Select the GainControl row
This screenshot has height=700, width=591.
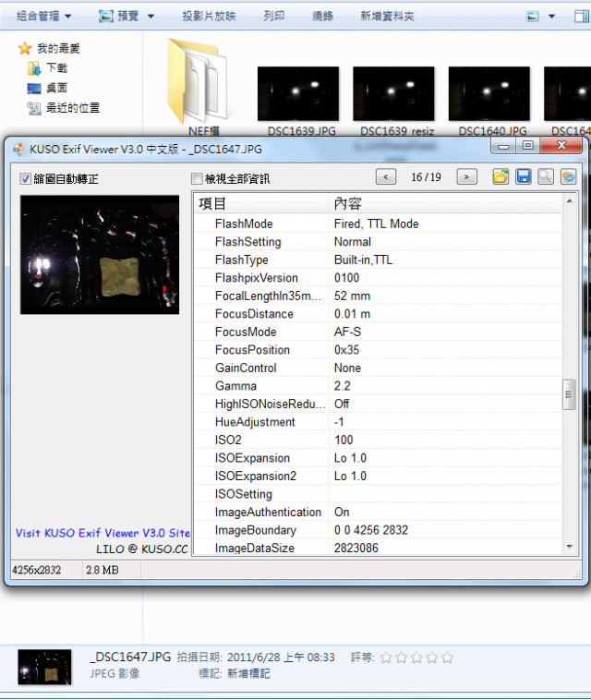coord(378,368)
